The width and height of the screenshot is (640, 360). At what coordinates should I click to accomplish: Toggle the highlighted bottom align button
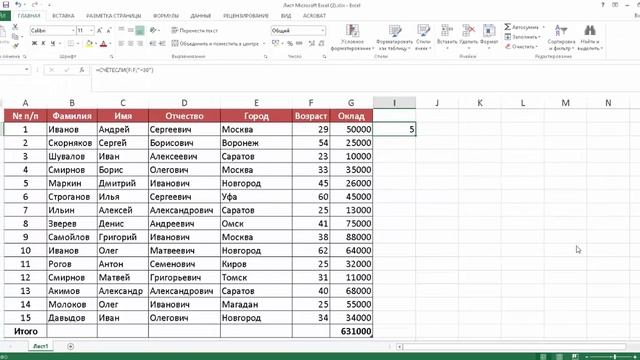tap(140, 30)
